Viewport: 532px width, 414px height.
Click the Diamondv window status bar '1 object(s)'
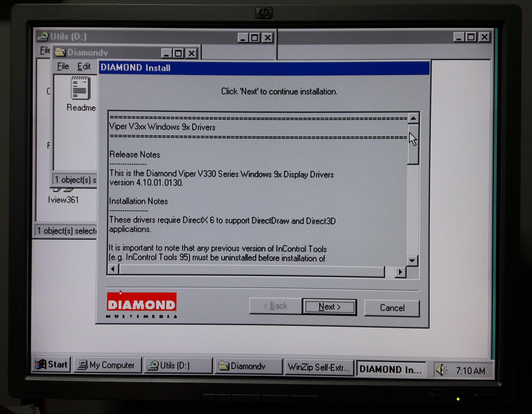[x=75, y=180]
